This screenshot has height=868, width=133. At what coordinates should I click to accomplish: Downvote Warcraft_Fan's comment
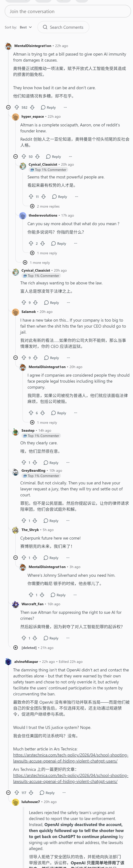(x=35, y=638)
